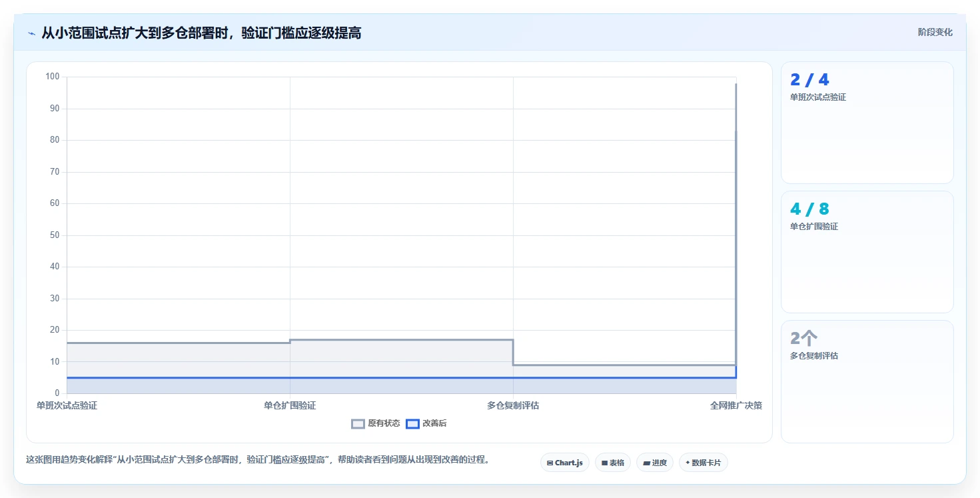
Task: Click the 进度 chip
Action: coord(654,463)
